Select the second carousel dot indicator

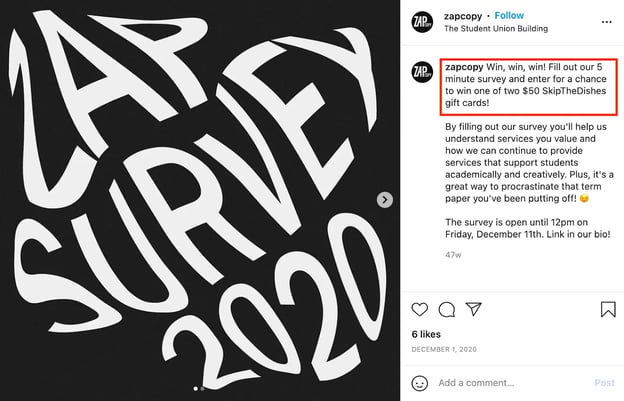(x=202, y=389)
